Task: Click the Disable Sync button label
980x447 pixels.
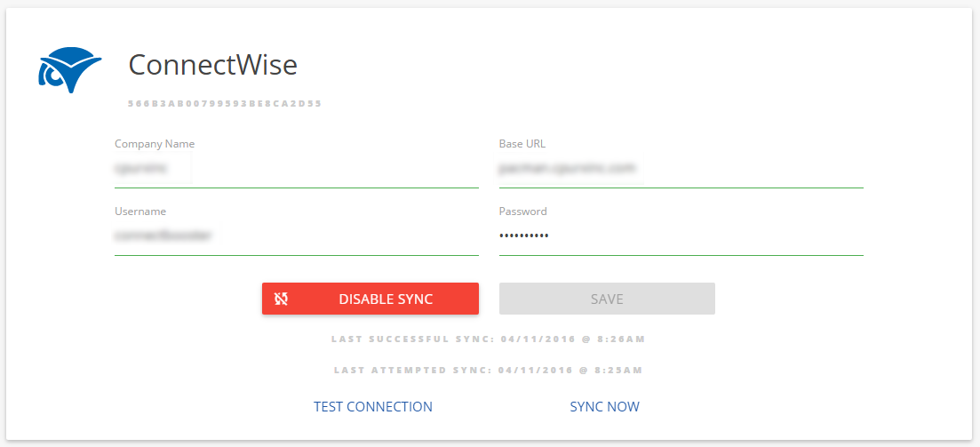Action: (386, 299)
